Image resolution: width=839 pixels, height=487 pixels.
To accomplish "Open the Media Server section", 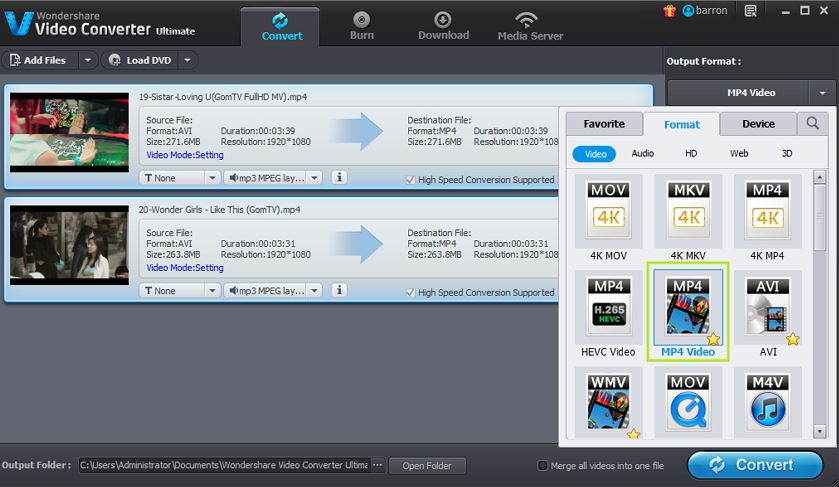I will tap(530, 26).
